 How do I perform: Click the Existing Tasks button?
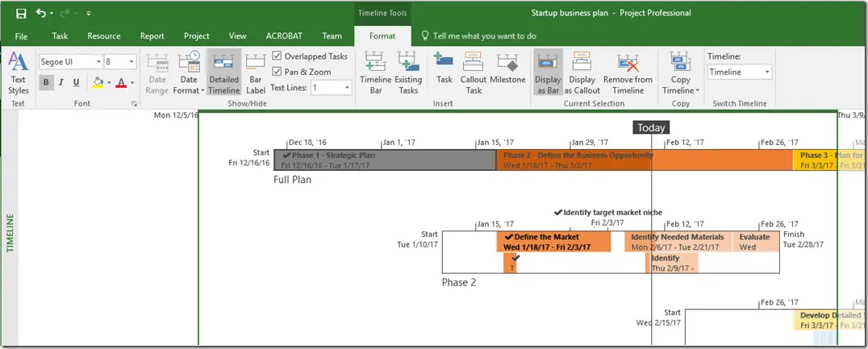408,73
